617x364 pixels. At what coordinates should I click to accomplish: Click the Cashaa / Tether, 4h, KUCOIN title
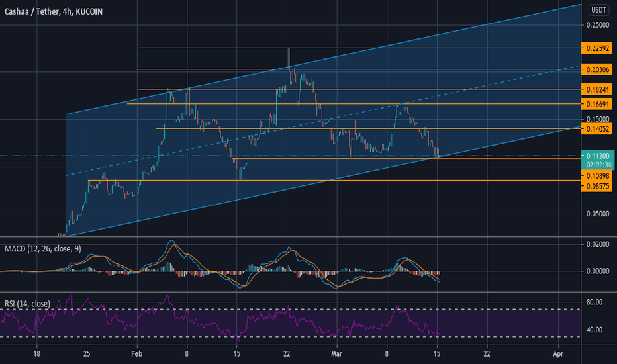[54, 11]
